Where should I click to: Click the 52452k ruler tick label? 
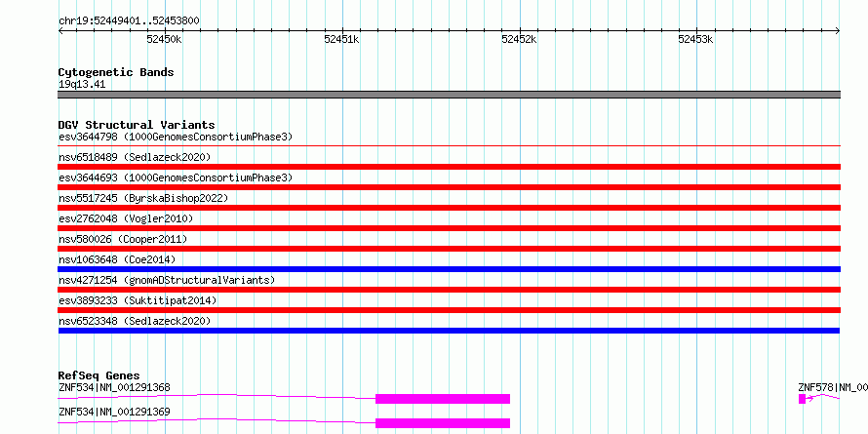point(519,39)
